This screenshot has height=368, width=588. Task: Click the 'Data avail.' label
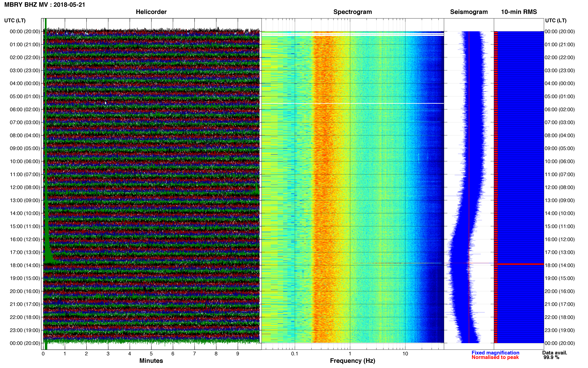pos(555,353)
